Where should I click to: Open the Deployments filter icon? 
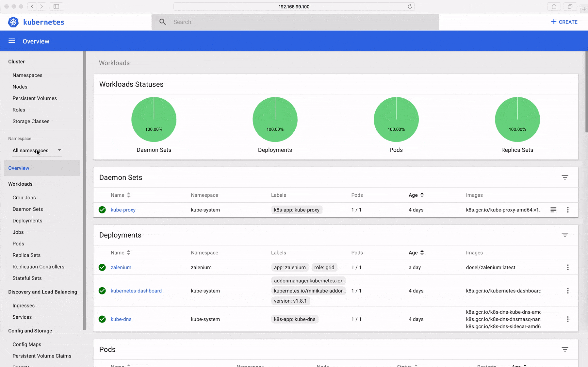pos(565,235)
